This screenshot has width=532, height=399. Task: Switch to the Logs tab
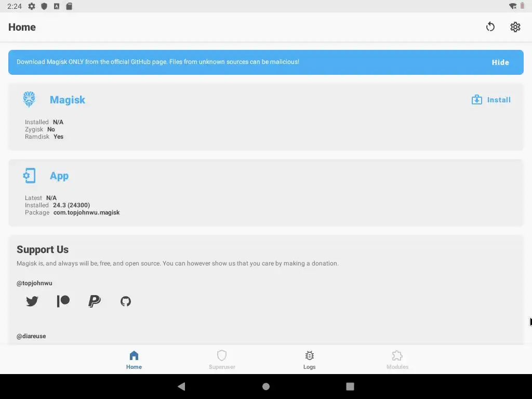click(x=310, y=360)
